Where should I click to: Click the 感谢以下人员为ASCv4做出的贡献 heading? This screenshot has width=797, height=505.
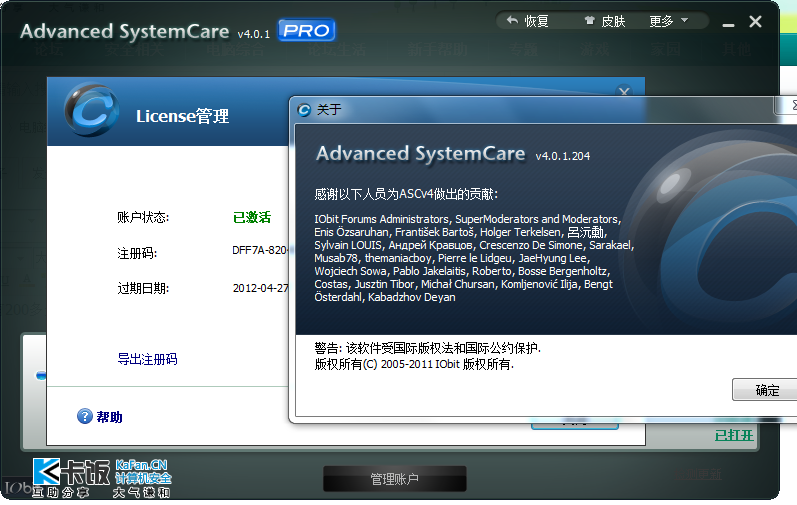[406, 194]
